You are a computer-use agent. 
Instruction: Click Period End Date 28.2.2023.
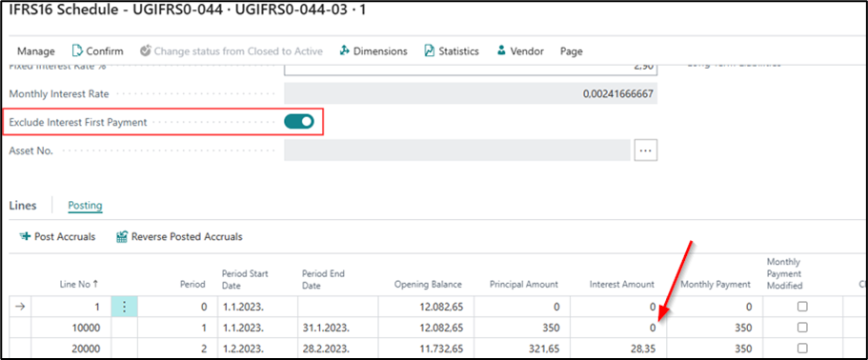[x=337, y=349]
